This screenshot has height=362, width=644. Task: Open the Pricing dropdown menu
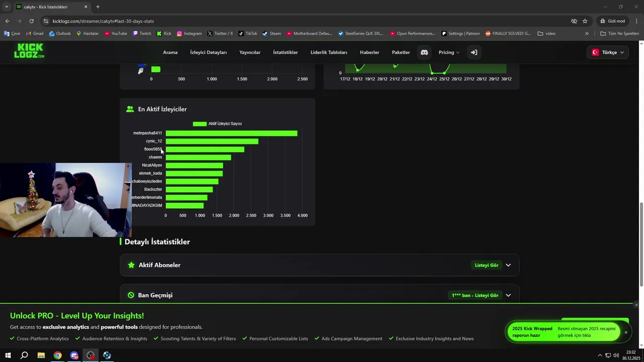[449, 52]
